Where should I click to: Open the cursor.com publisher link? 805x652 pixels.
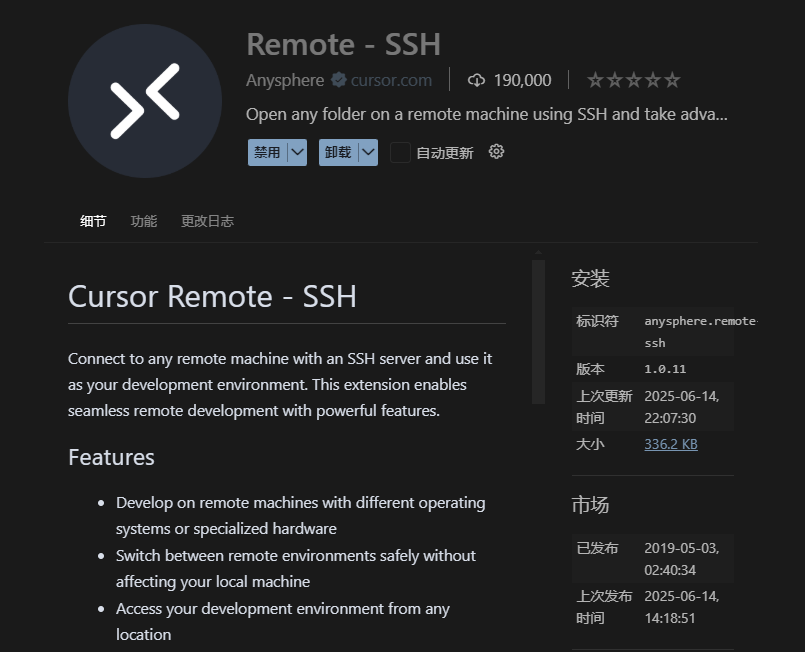pos(392,80)
